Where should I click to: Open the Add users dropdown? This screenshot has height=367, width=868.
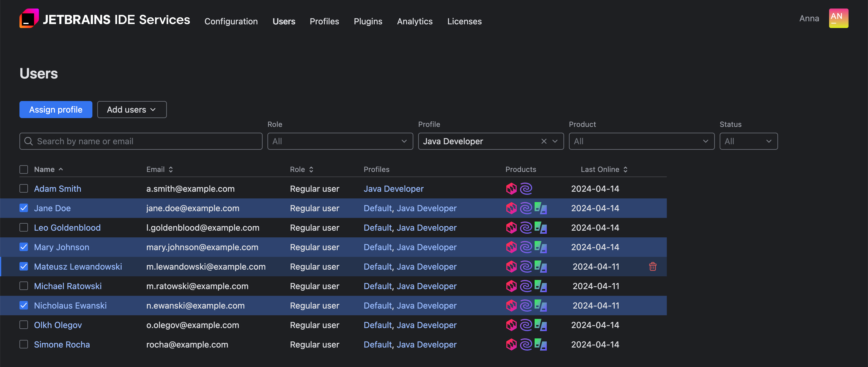[x=132, y=110]
